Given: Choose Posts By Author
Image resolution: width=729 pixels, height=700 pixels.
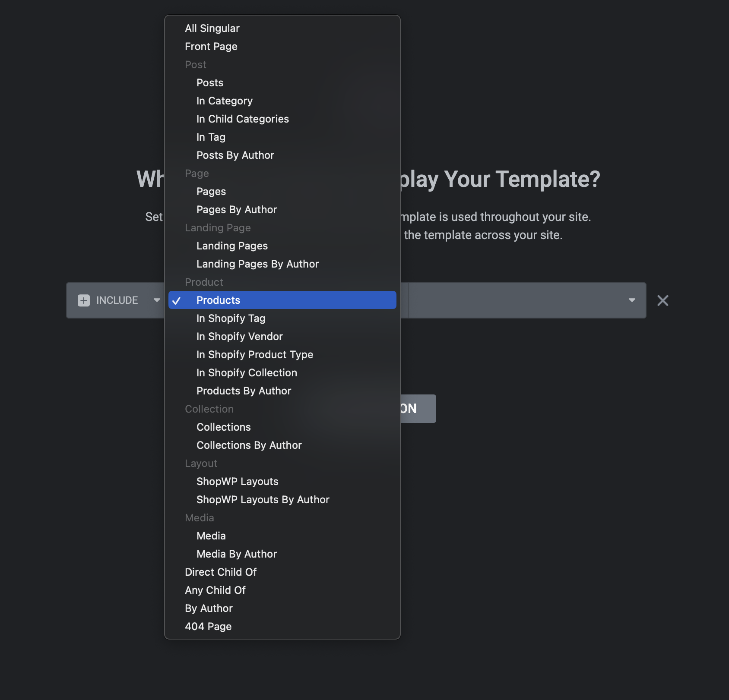Looking at the screenshot, I should (235, 155).
